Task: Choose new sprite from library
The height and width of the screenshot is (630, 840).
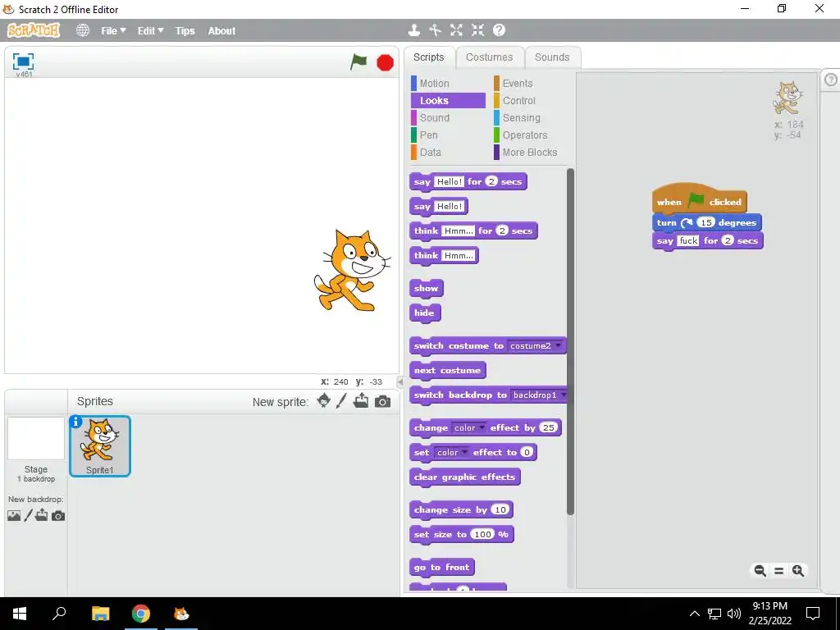Action: click(x=323, y=400)
